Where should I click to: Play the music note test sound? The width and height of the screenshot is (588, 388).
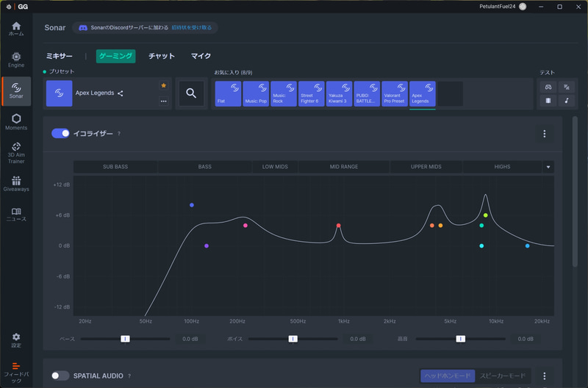(567, 101)
